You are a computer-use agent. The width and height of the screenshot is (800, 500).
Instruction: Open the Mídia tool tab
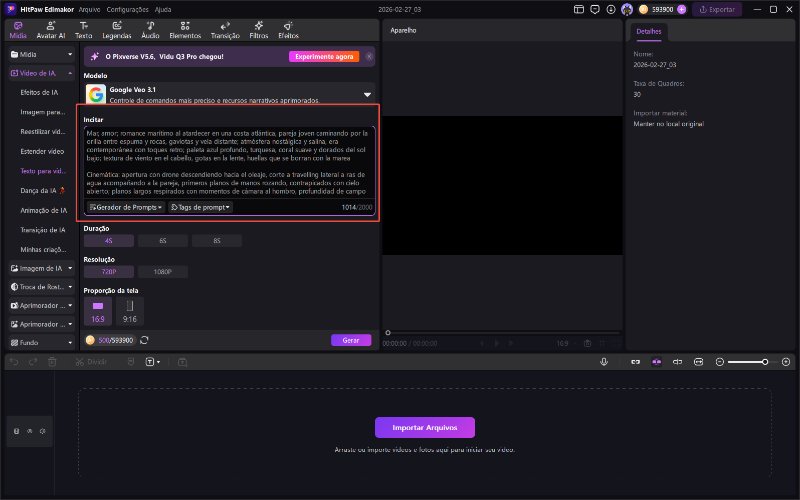coord(18,30)
